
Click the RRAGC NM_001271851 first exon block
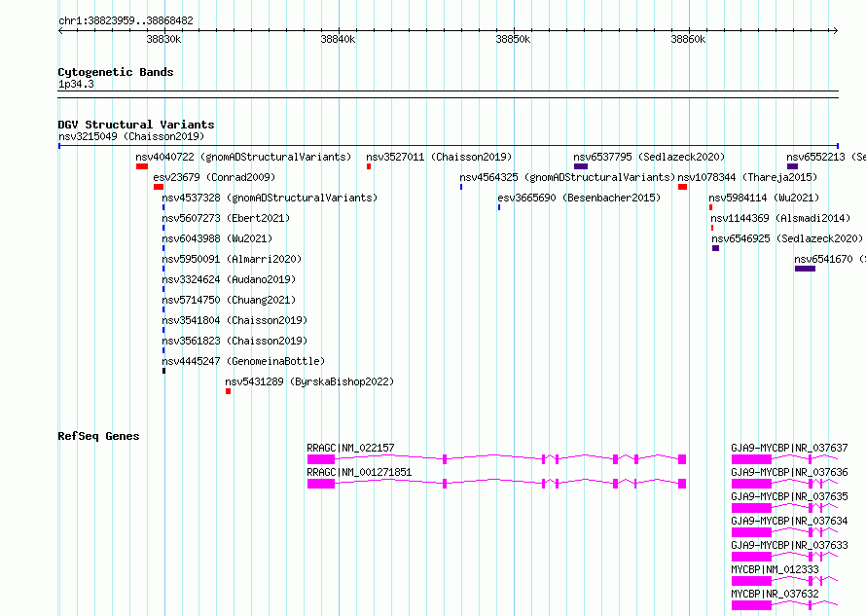tap(321, 484)
